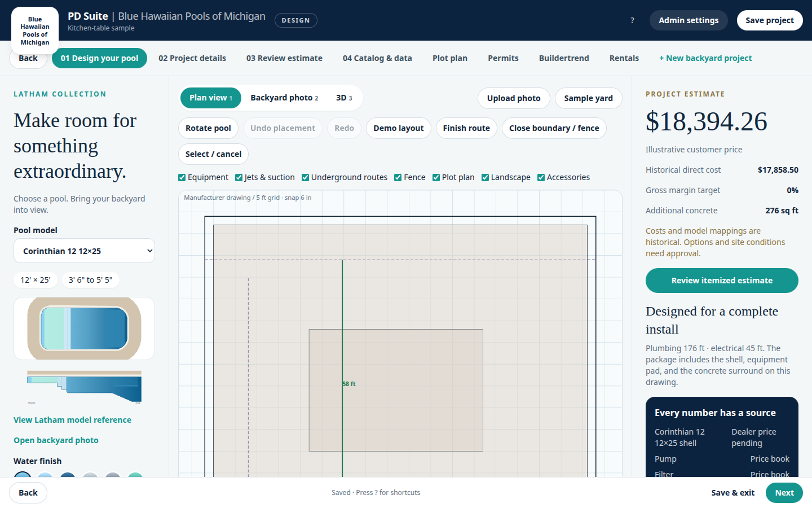Click the Blue Hawaiian Pools logo badge
Viewport: 812px width, 508px height.
(x=35, y=30)
